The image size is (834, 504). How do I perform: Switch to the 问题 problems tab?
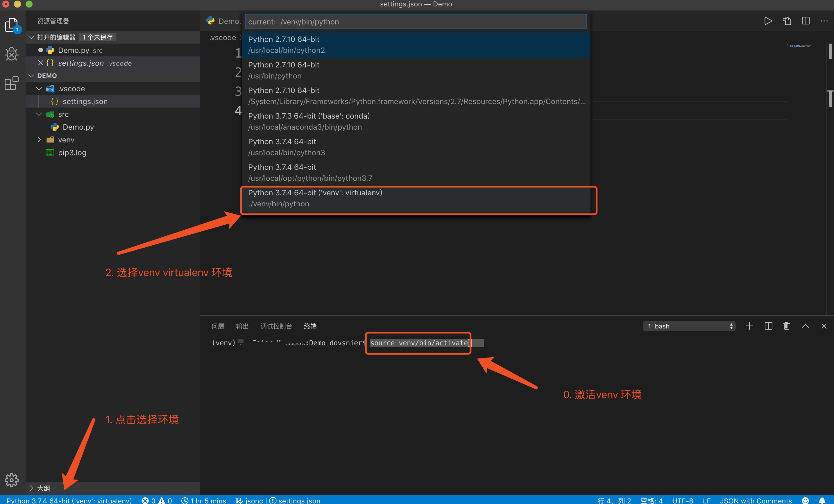218,326
